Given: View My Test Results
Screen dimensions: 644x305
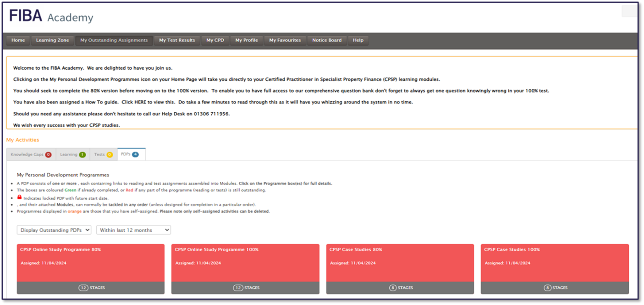Looking at the screenshot, I should coord(177,40).
